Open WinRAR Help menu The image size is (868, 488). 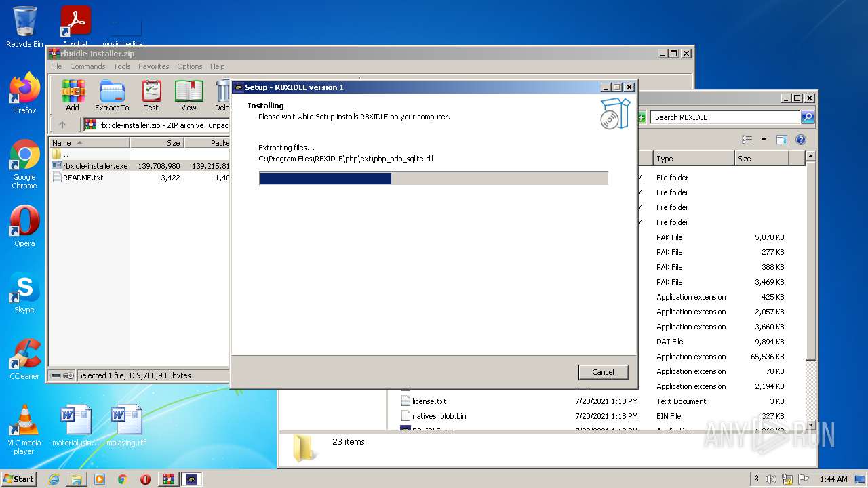coord(217,66)
